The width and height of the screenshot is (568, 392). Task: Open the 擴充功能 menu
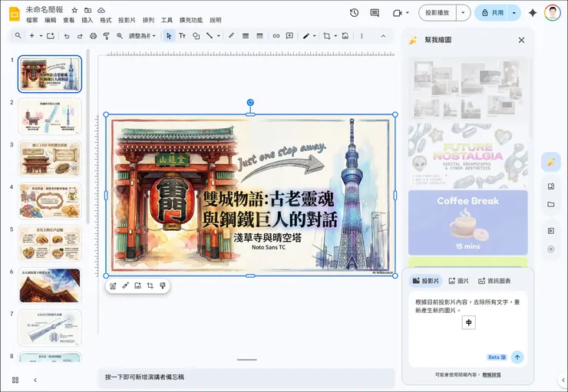pos(191,20)
